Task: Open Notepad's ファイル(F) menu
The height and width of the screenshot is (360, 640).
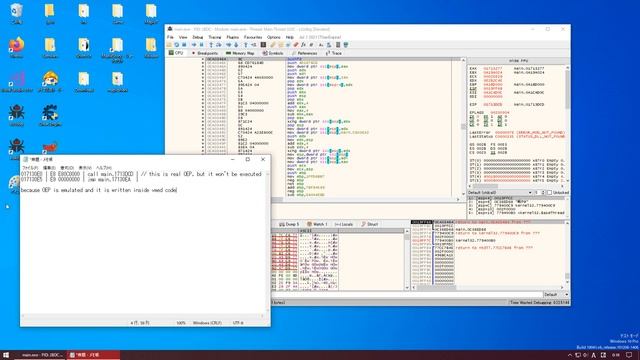Action: [30, 167]
